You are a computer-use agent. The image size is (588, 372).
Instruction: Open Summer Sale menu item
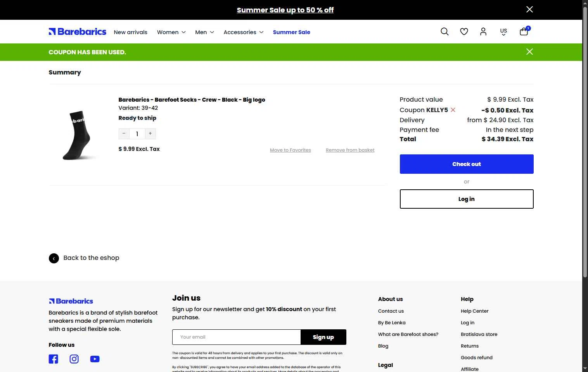point(292,32)
